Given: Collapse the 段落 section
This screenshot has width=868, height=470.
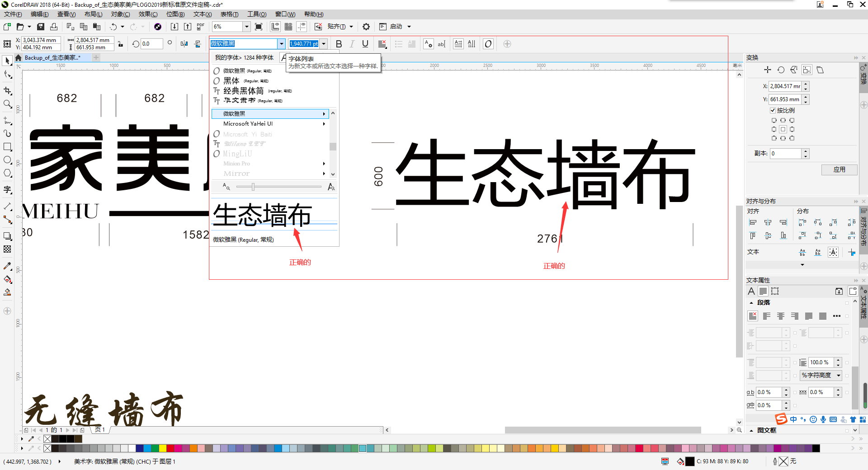Looking at the screenshot, I should pos(751,303).
